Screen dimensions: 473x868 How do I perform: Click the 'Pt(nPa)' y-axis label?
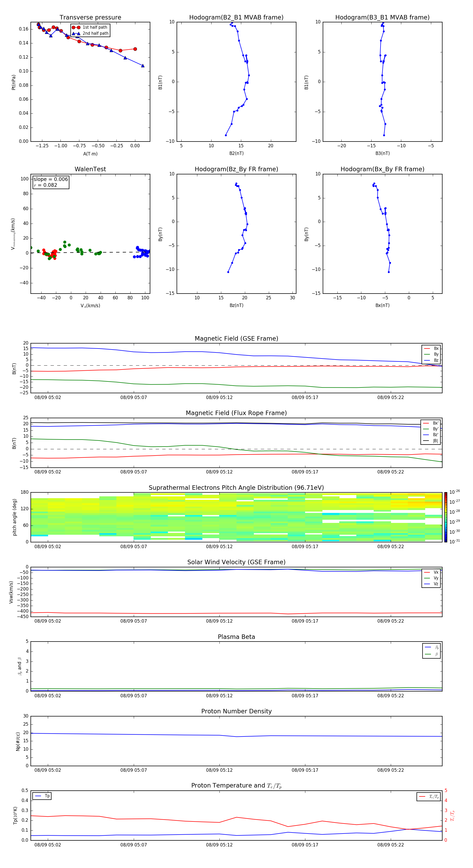[x=14, y=82]
